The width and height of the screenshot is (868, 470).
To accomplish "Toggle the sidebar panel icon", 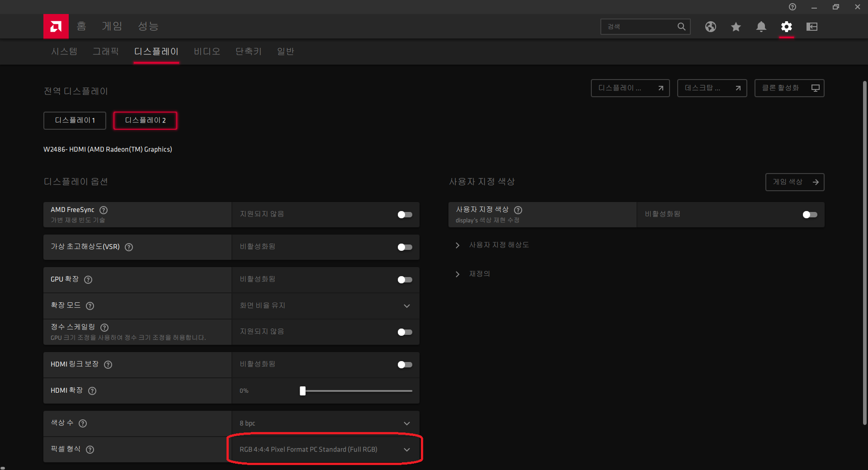I will click(x=812, y=27).
